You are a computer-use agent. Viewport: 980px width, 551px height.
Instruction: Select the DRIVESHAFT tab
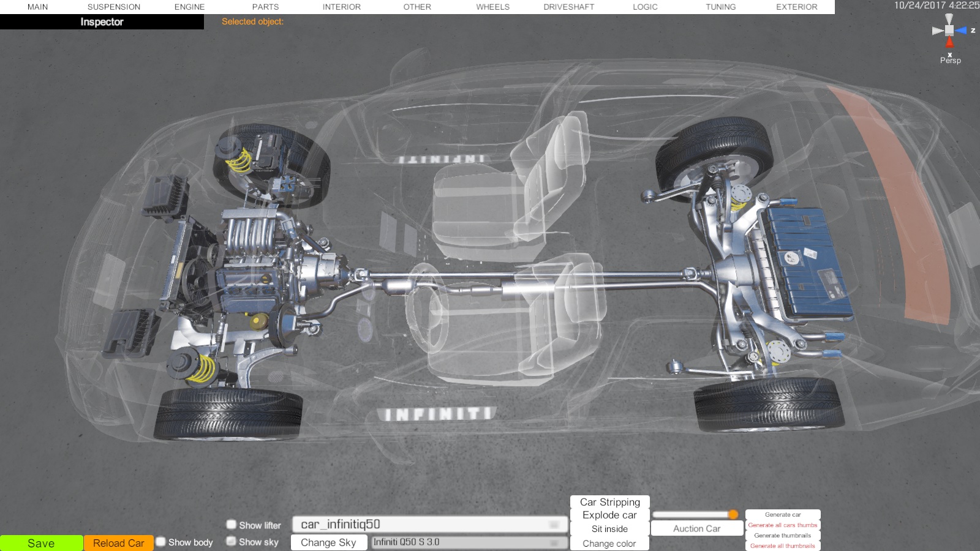[568, 7]
